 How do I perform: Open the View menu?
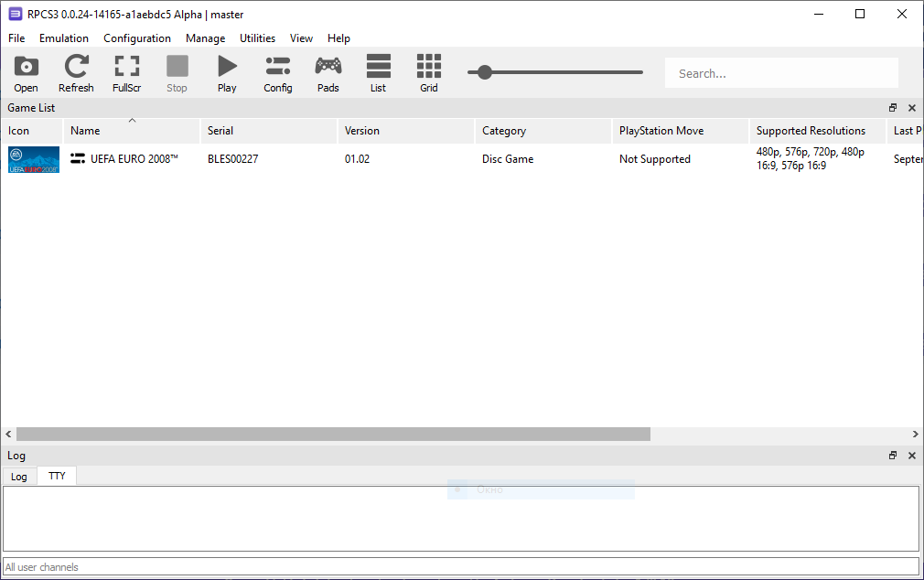point(301,38)
